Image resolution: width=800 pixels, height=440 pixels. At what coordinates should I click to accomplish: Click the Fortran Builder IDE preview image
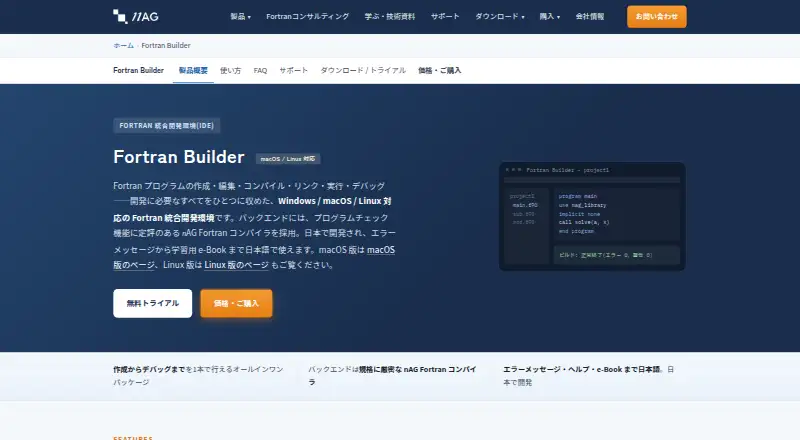pyautogui.click(x=592, y=216)
